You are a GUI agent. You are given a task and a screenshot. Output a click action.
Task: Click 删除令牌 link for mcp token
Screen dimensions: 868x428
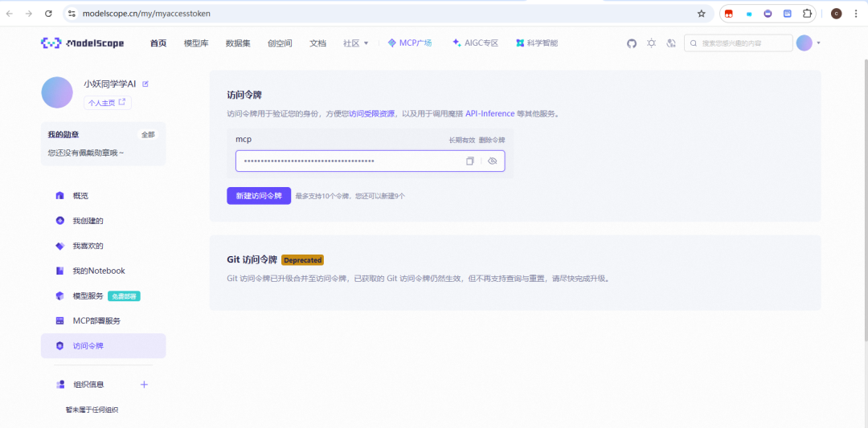click(492, 141)
